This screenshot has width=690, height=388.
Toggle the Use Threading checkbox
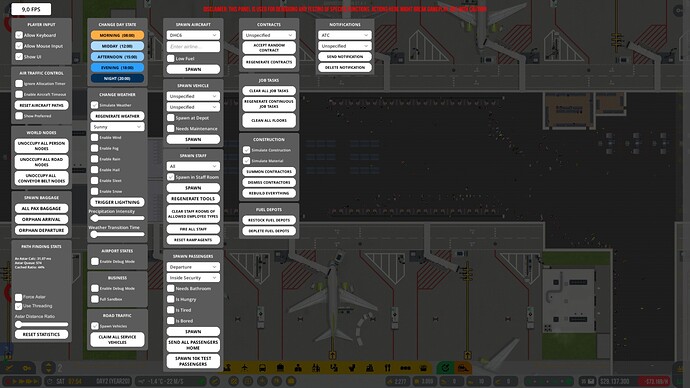tap(19, 306)
